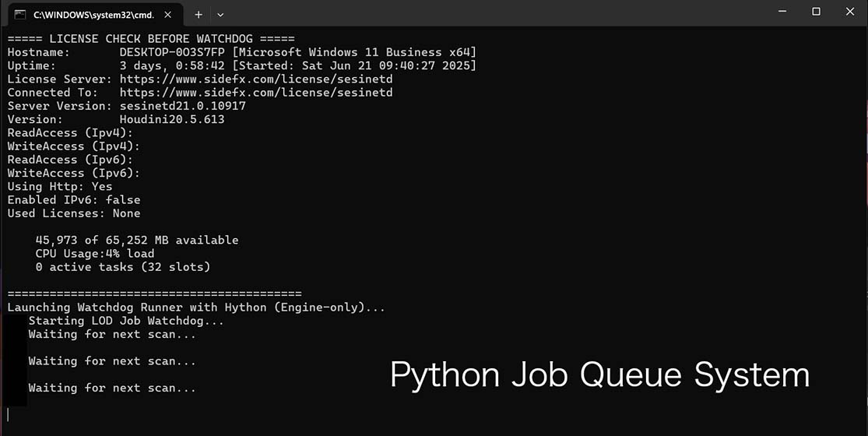Click the hostname DESKTOP-0O3S7FP text
Screen dimensions: 868x436
click(x=171, y=52)
